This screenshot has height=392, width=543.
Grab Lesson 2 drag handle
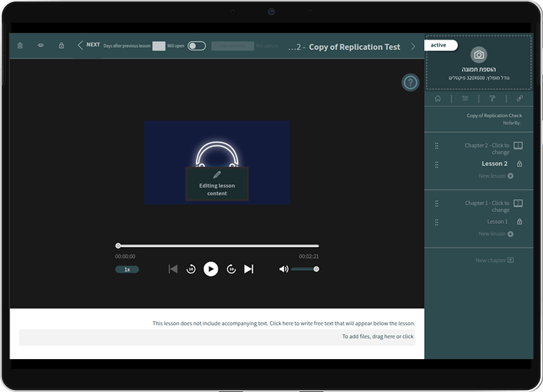(436, 164)
